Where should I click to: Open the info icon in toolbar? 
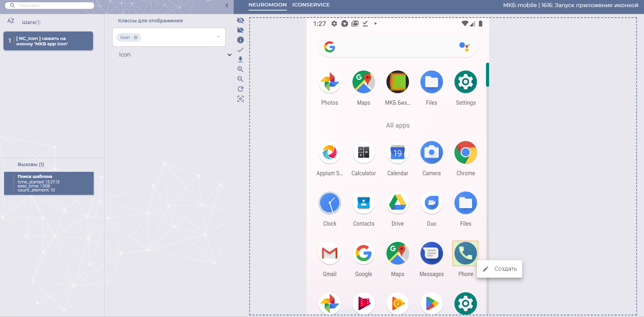coord(240,40)
